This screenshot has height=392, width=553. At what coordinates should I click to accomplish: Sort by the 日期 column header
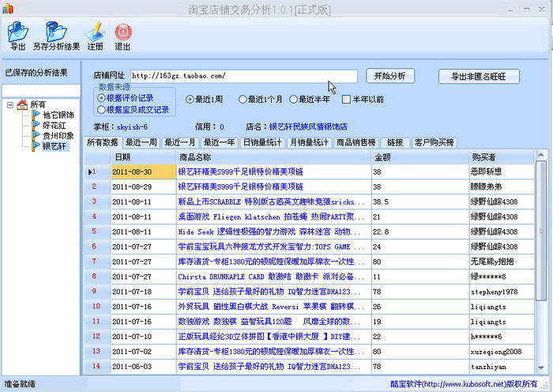[x=143, y=157]
